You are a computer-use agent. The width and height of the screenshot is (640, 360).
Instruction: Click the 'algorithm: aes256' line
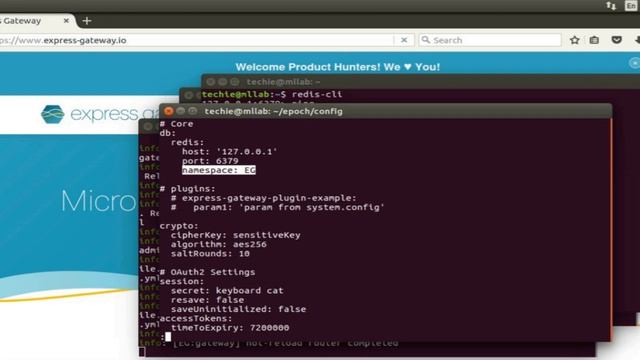pos(219,244)
